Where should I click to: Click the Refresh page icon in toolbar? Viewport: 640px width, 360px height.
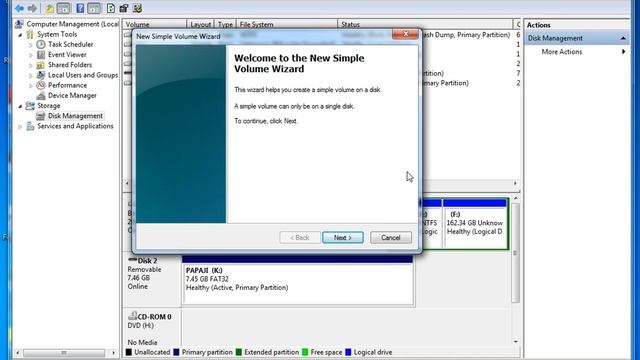point(111,8)
